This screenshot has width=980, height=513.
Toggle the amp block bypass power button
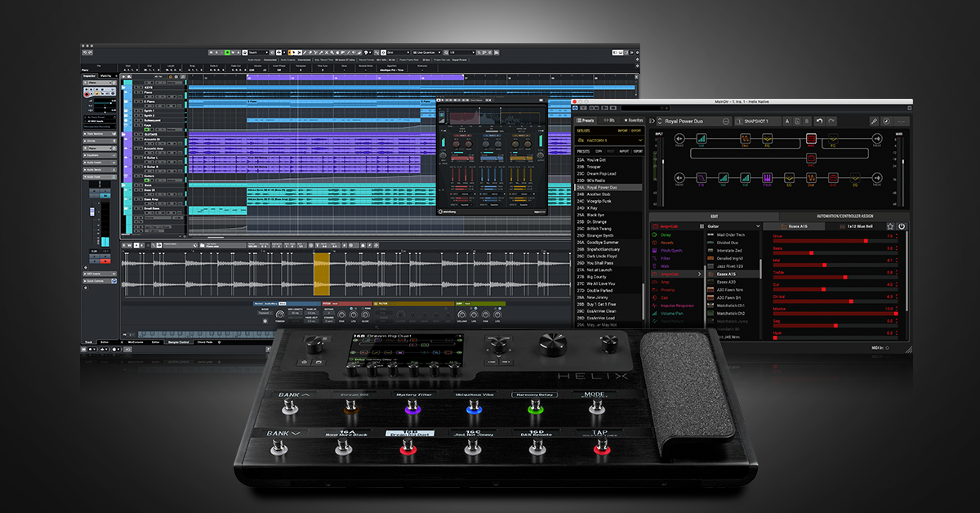point(902,226)
